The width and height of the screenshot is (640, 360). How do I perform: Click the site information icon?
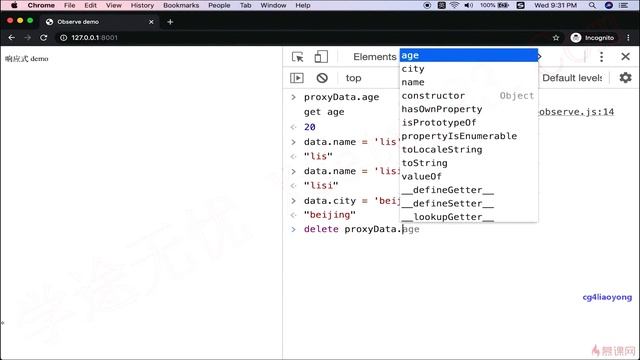coord(64,38)
